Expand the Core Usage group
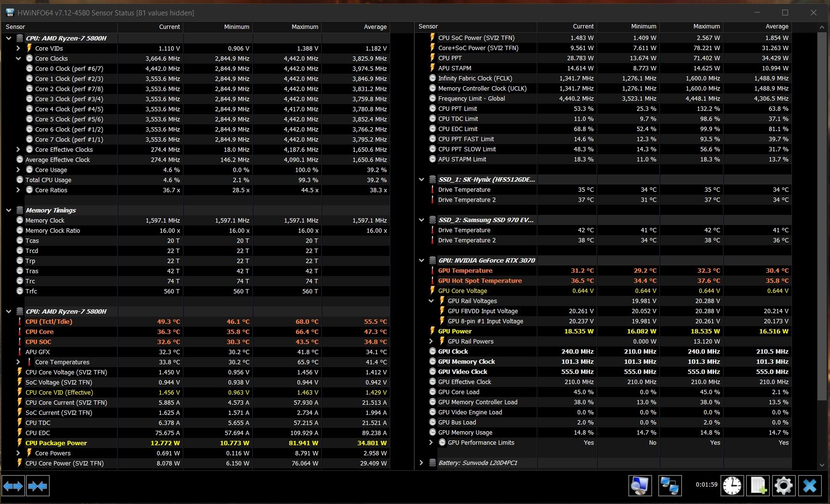The image size is (830, 504). click(x=18, y=170)
